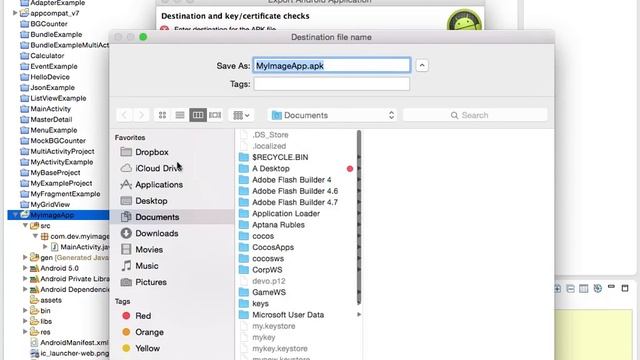Collapse MyImageApp project in Package Explorer
The height and width of the screenshot is (360, 640).
click(15, 215)
